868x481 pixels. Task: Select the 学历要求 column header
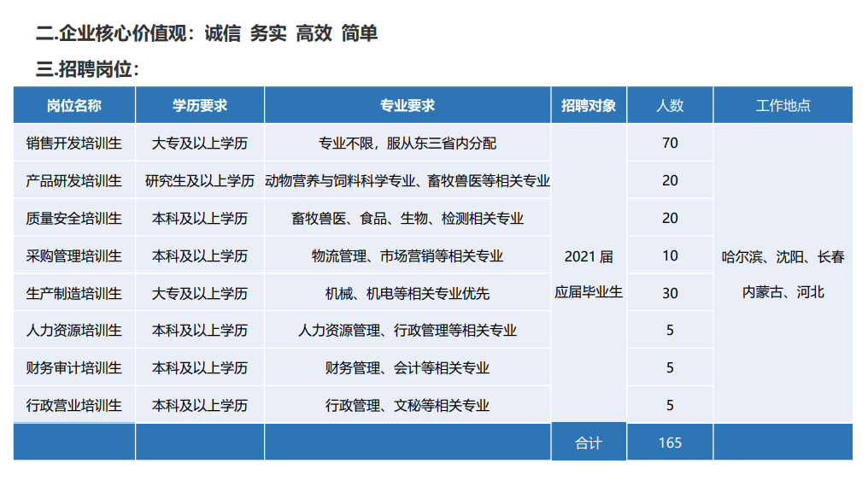200,106
